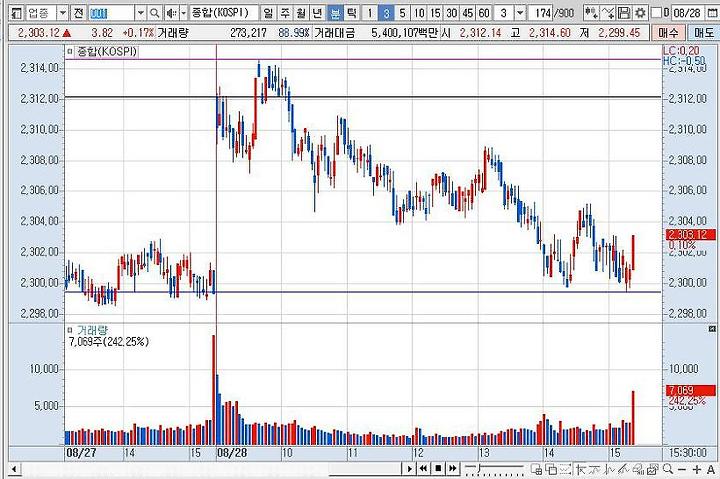
Task: Click the eraser tool icon
Action: click(638, 469)
